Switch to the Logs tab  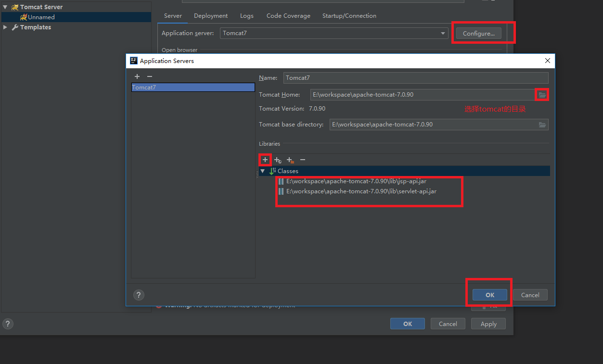247,16
